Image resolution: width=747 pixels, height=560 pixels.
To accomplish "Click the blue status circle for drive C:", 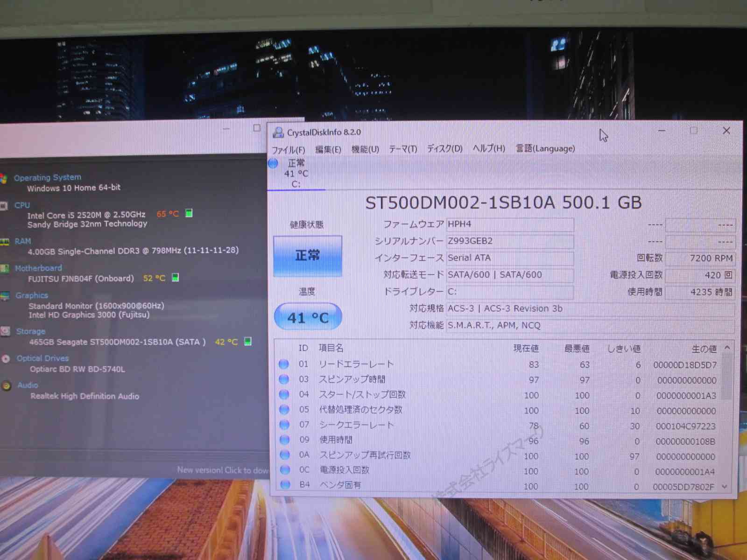I will pyautogui.click(x=274, y=163).
